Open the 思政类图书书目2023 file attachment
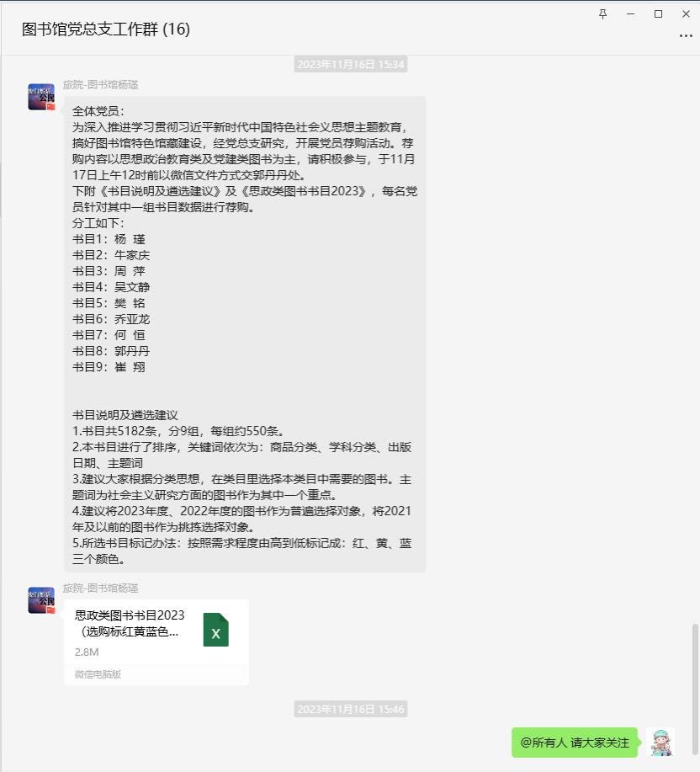 156,642
